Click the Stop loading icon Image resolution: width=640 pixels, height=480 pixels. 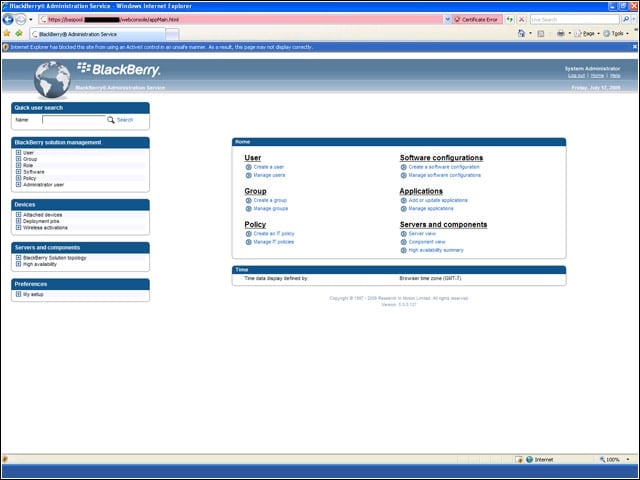pos(521,19)
